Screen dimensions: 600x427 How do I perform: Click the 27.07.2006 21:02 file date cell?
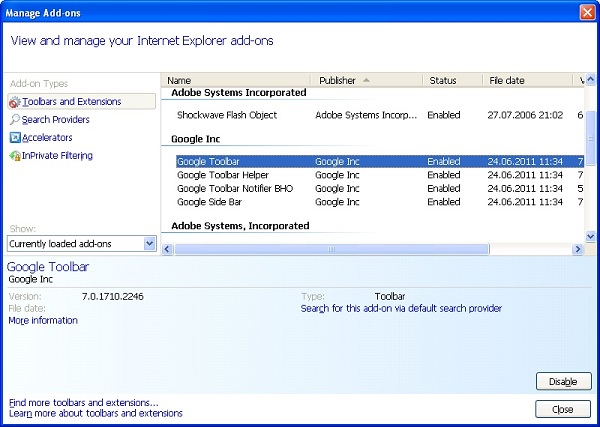click(525, 115)
